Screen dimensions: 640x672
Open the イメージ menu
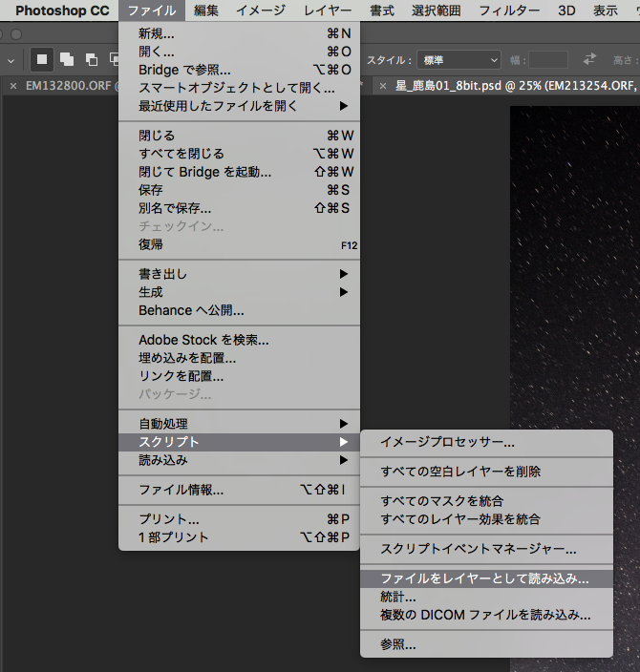pyautogui.click(x=261, y=10)
